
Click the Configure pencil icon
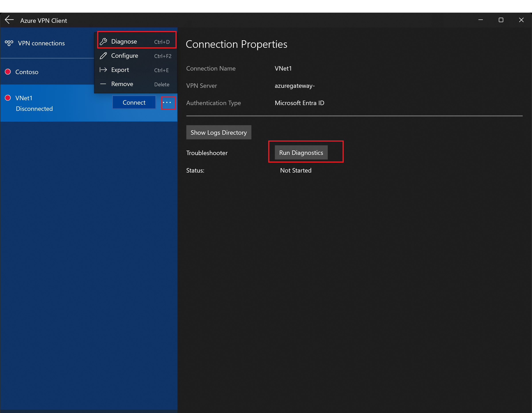point(103,56)
